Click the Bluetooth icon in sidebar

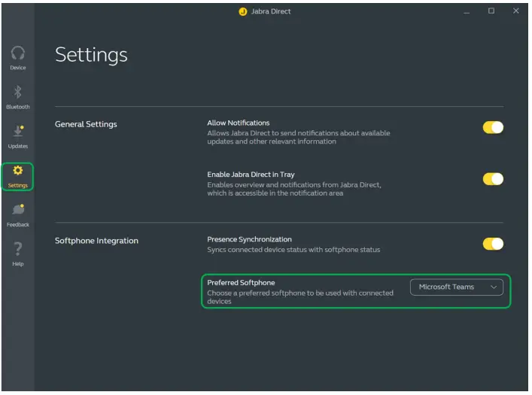(x=18, y=92)
